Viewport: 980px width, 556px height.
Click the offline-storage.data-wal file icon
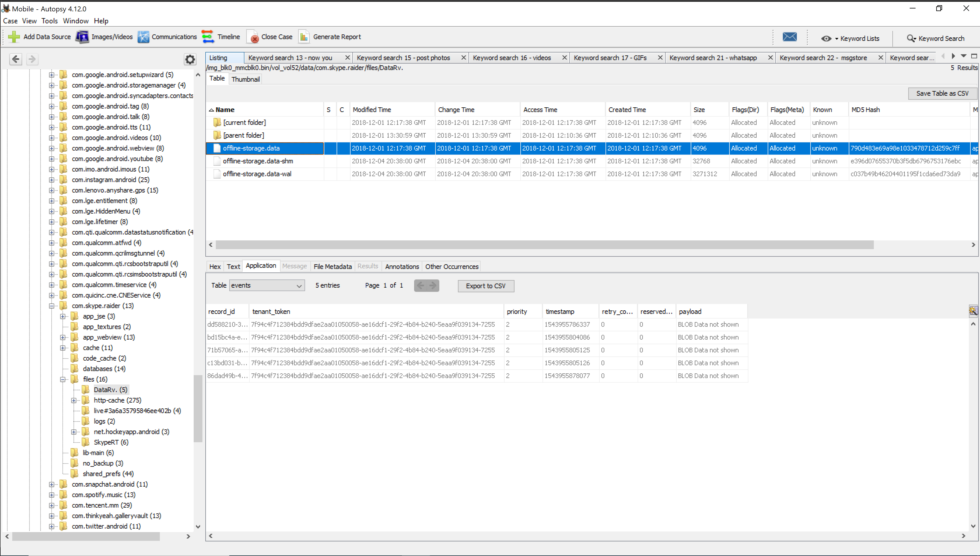click(217, 174)
